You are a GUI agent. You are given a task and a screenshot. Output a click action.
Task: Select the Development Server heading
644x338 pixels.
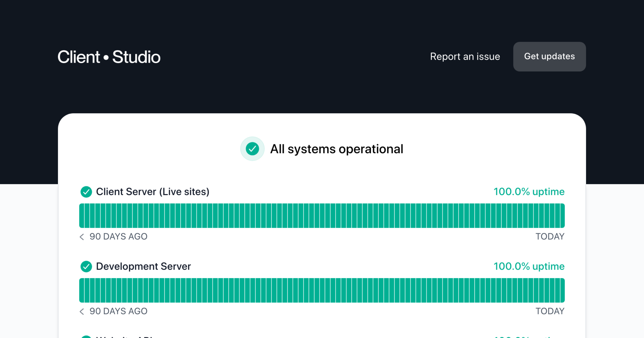tap(143, 266)
